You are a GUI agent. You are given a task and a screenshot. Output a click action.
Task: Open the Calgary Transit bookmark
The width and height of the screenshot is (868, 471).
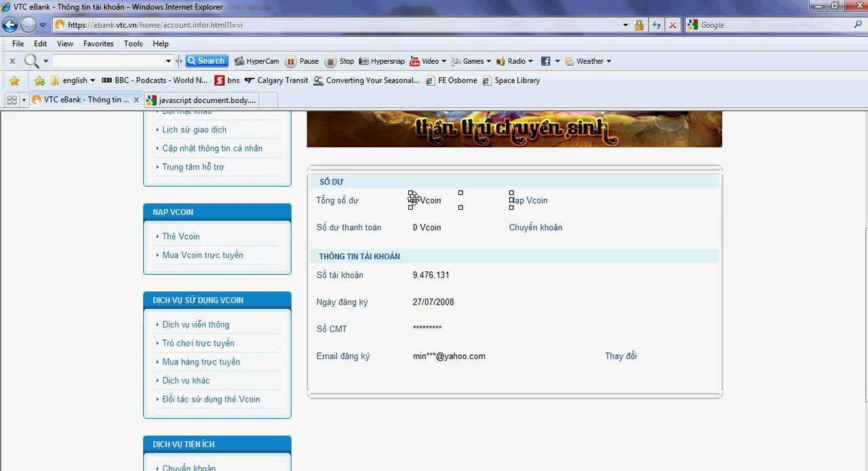pos(277,80)
